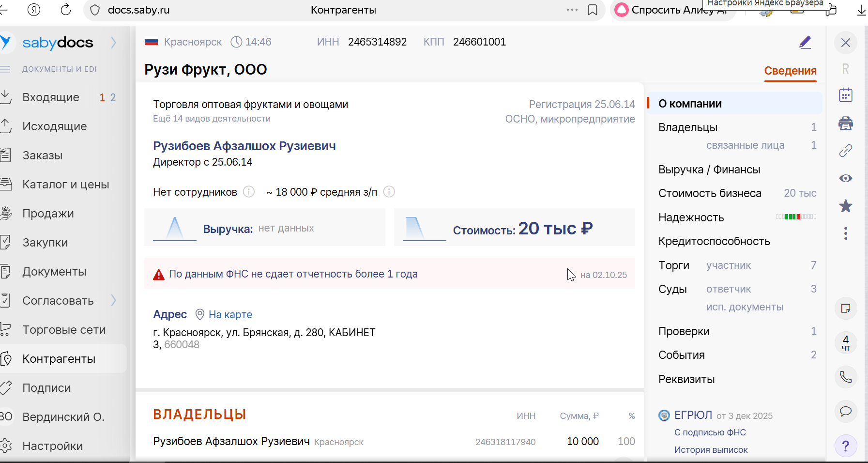Open 'Согласовать' in the sidebar

pyautogui.click(x=58, y=301)
